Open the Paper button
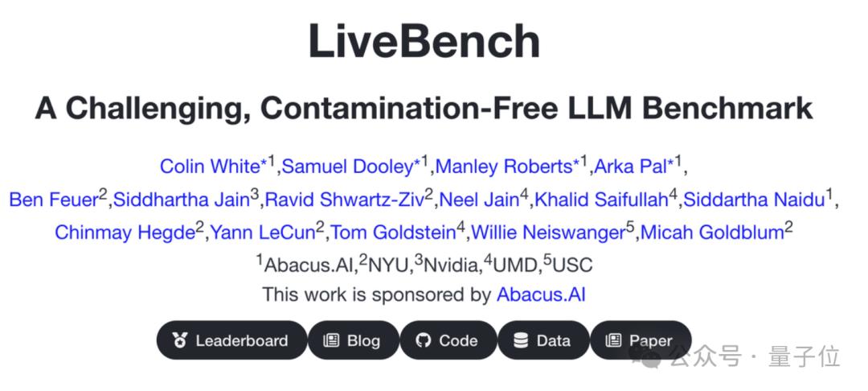This screenshot has width=868, height=391. pyautogui.click(x=641, y=340)
